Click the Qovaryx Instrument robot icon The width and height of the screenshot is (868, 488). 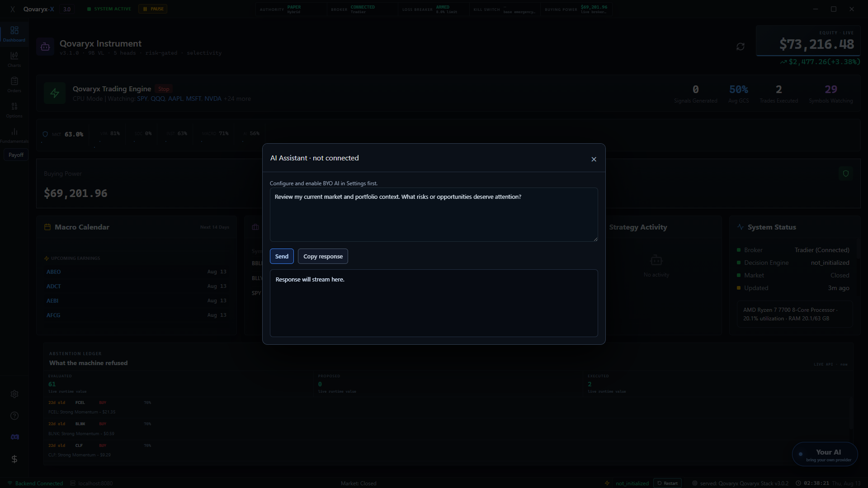45,47
